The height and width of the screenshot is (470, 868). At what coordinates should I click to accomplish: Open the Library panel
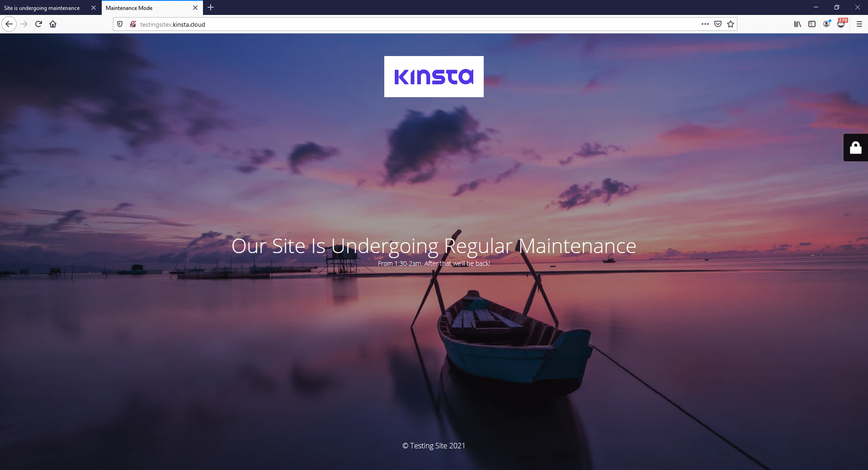coord(797,24)
